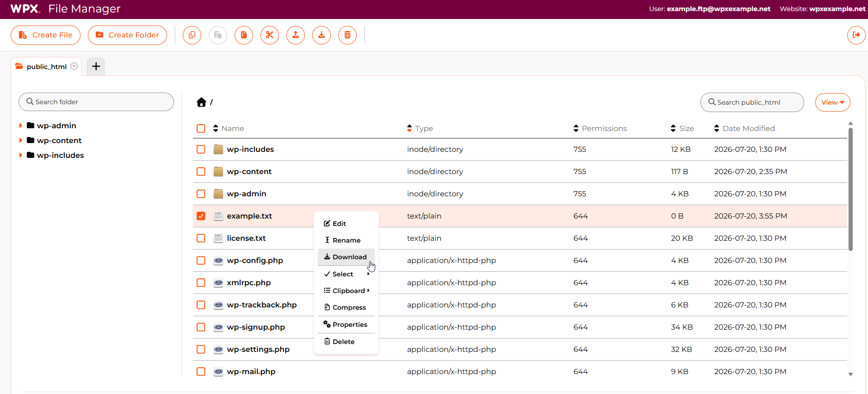The width and height of the screenshot is (868, 394).
Task: Open a new tab with the plus button
Action: point(96,67)
